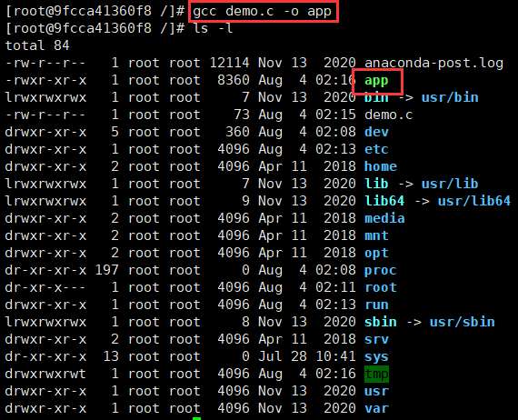The height and width of the screenshot is (420, 518).
Task: Select the 'total 84' output line
Action: [37, 45]
